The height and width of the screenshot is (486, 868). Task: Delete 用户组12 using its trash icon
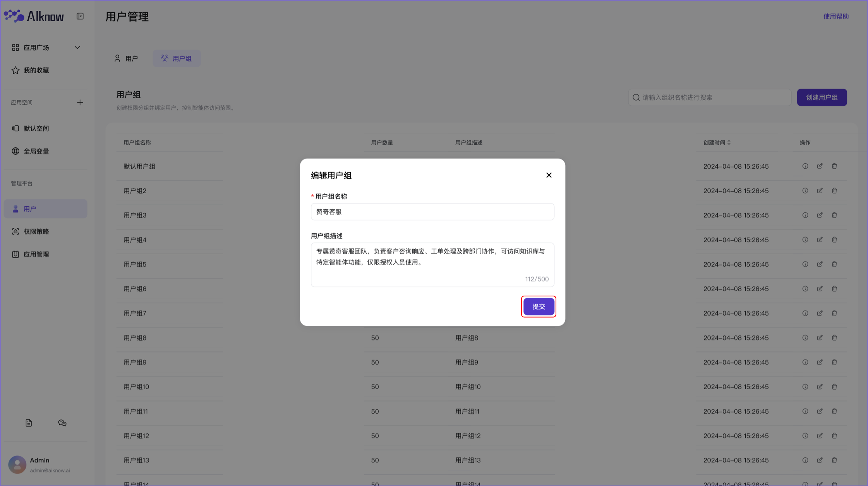coord(834,435)
